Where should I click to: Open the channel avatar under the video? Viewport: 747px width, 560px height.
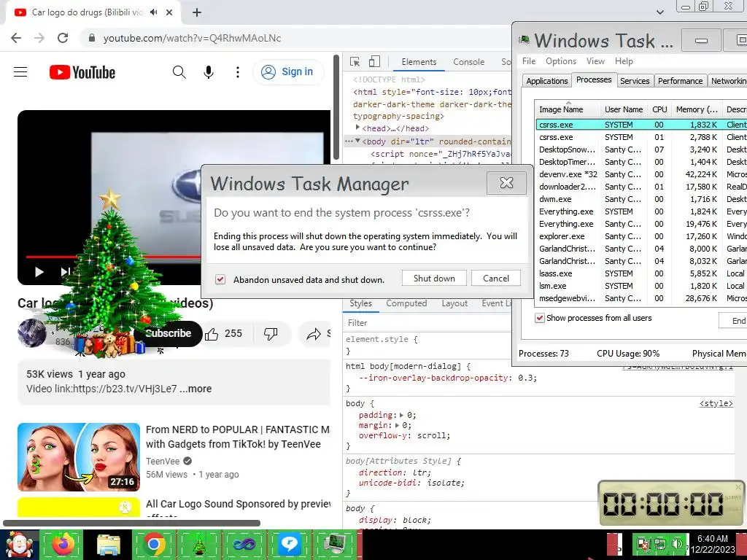click(32, 332)
